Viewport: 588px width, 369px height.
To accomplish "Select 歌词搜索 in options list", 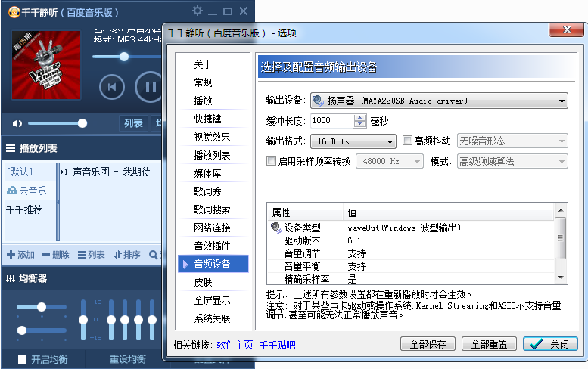I will click(x=213, y=209).
